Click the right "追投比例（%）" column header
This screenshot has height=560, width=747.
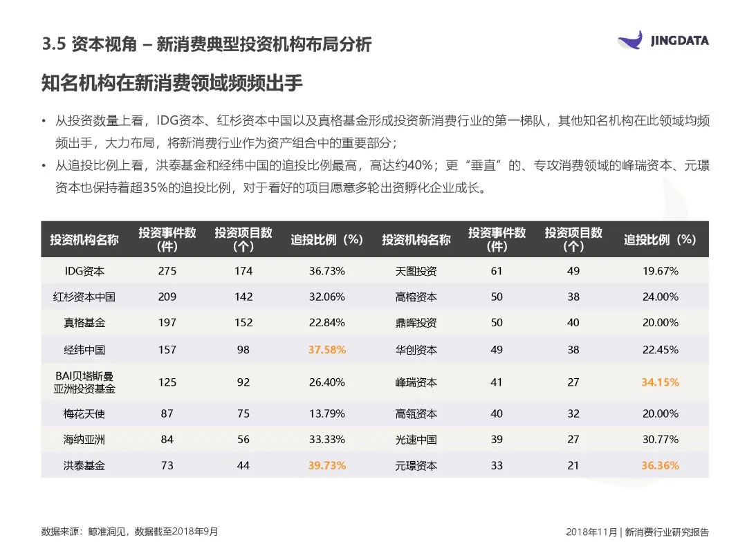[x=660, y=239]
